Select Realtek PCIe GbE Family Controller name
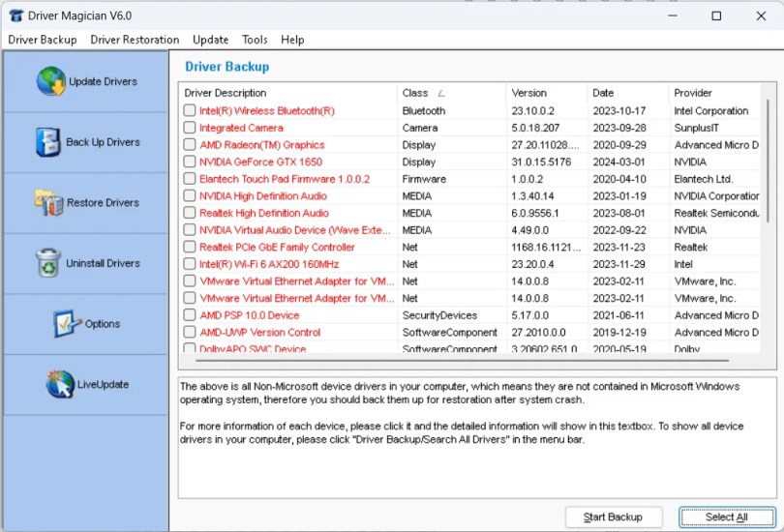Screen dimensions: 784x532 (x=277, y=247)
